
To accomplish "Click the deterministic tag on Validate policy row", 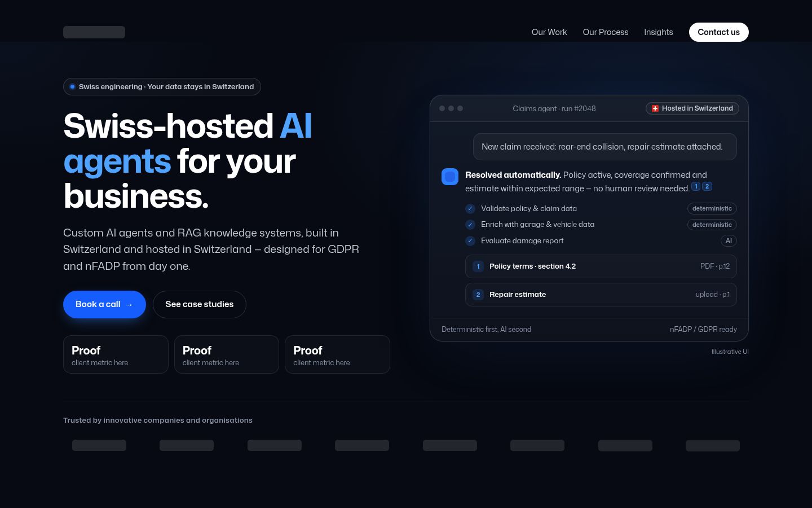I will pos(712,209).
